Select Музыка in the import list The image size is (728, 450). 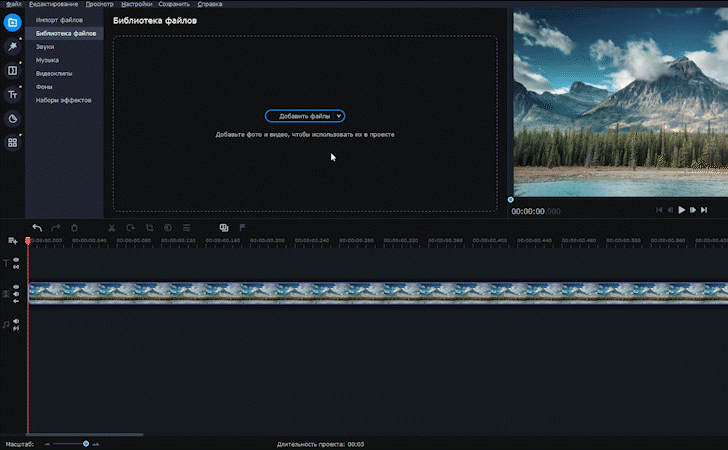point(47,60)
